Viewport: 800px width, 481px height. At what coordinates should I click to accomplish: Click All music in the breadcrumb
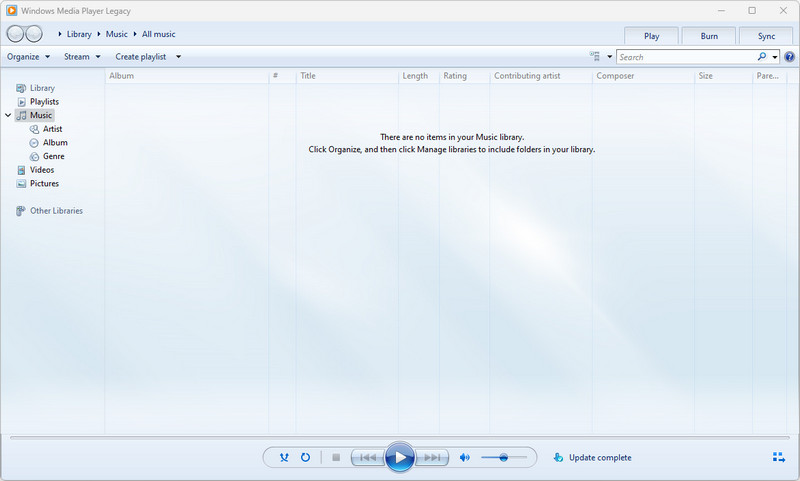point(159,34)
